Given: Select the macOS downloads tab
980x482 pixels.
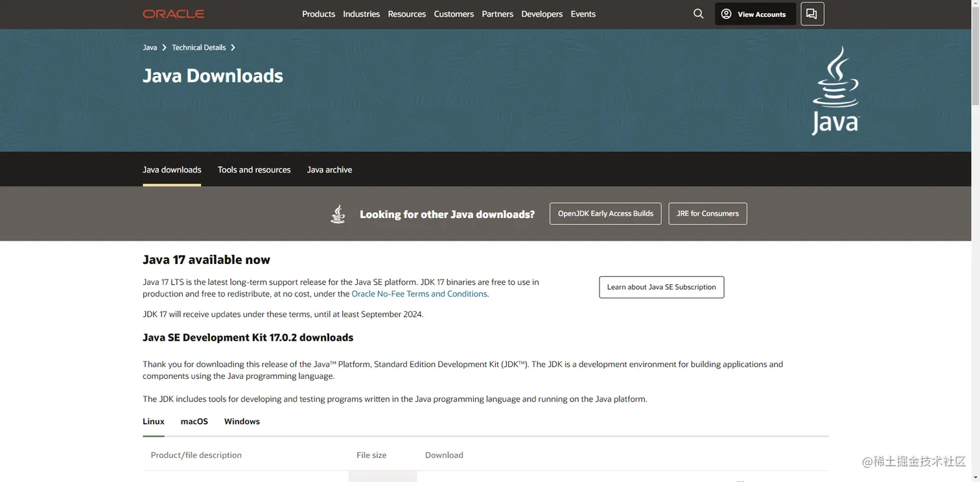Looking at the screenshot, I should tap(194, 422).
